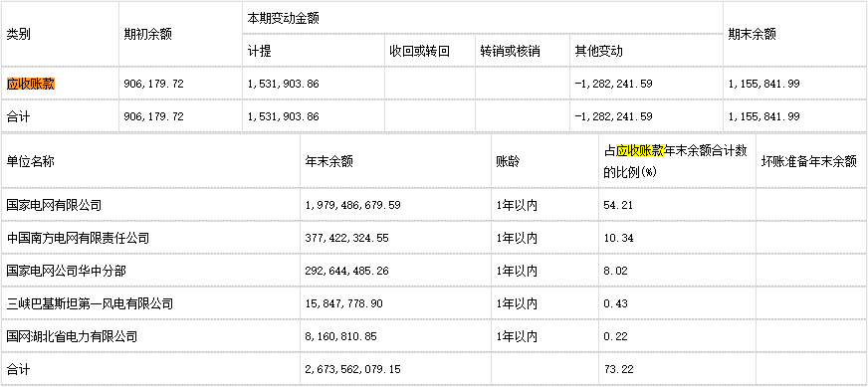Click the orange highlighted 应收账款 cell
868x387 pixels.
(31, 85)
